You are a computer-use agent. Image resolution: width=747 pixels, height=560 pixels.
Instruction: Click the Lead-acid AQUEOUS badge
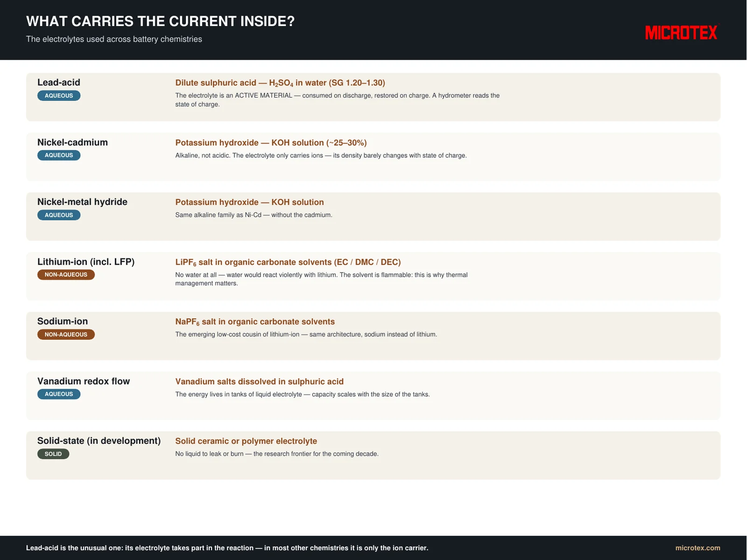(59, 96)
